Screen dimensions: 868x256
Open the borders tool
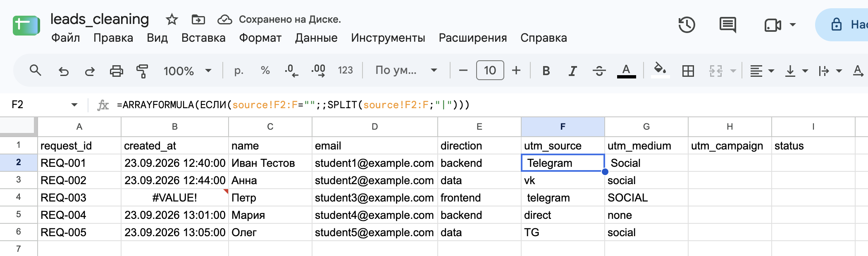point(688,71)
